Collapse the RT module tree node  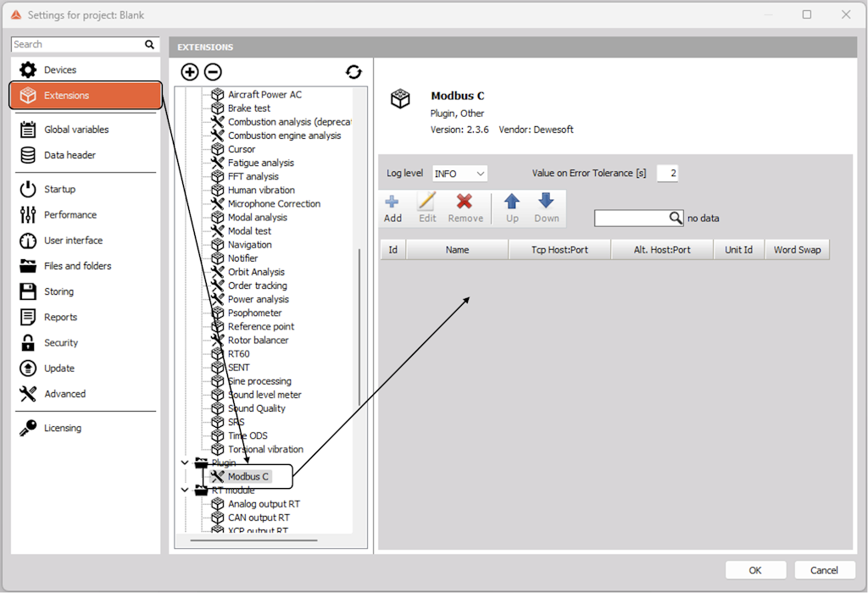pos(185,490)
